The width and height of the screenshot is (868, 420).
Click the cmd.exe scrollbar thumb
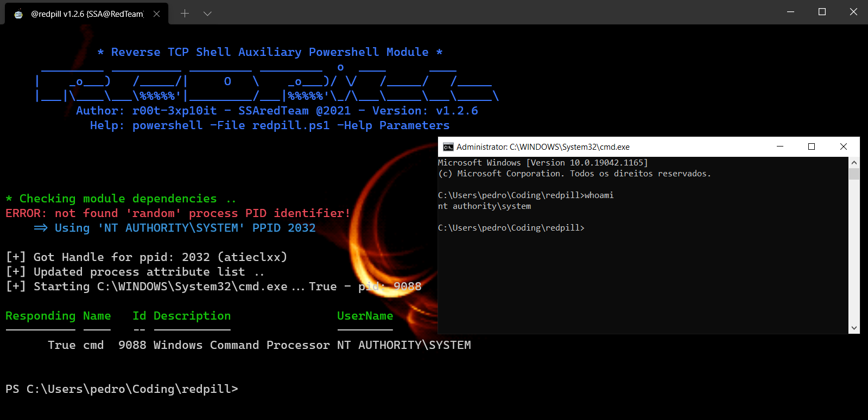pyautogui.click(x=854, y=174)
